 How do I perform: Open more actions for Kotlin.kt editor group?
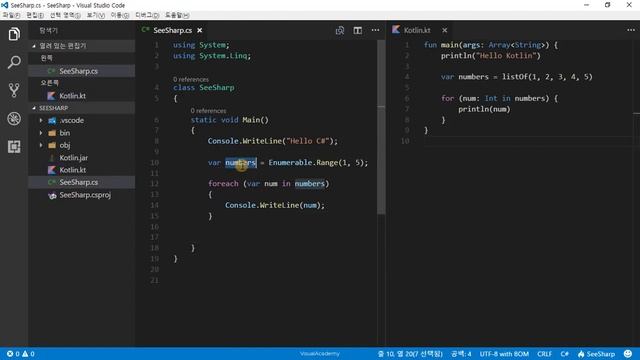click(631, 30)
